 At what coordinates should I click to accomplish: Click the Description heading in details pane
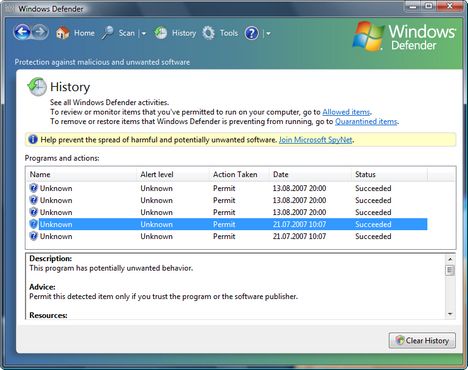point(51,258)
